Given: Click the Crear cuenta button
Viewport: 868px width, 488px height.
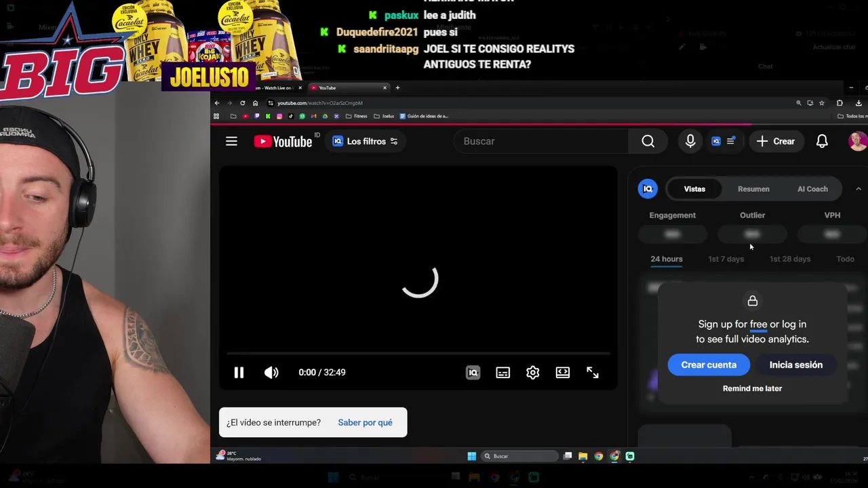Looking at the screenshot, I should pos(709,365).
